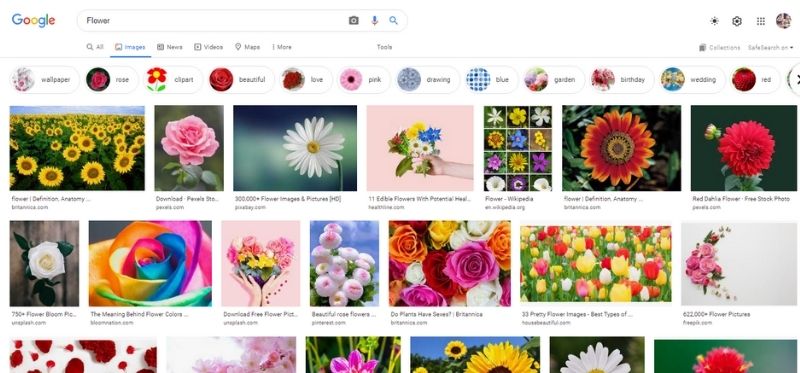Click 'Download - Pexels Sto...' caption link
The width and height of the screenshot is (800, 373).
tap(187, 199)
